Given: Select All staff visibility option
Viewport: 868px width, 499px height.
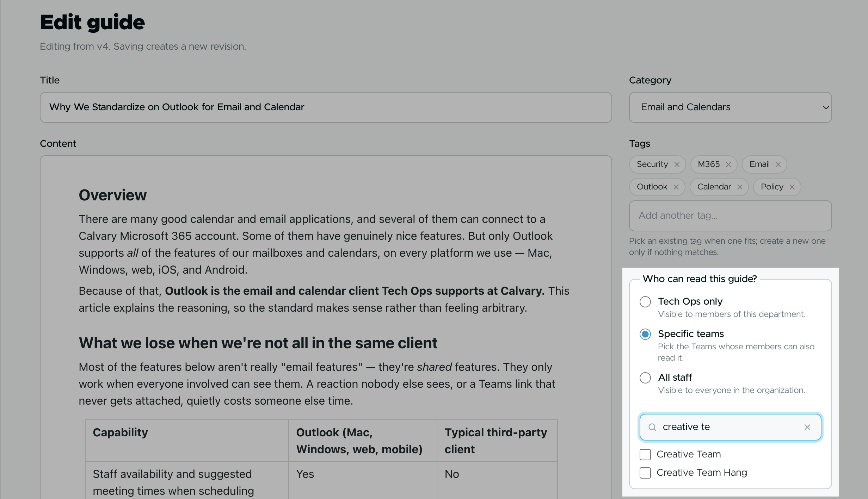Looking at the screenshot, I should point(645,378).
